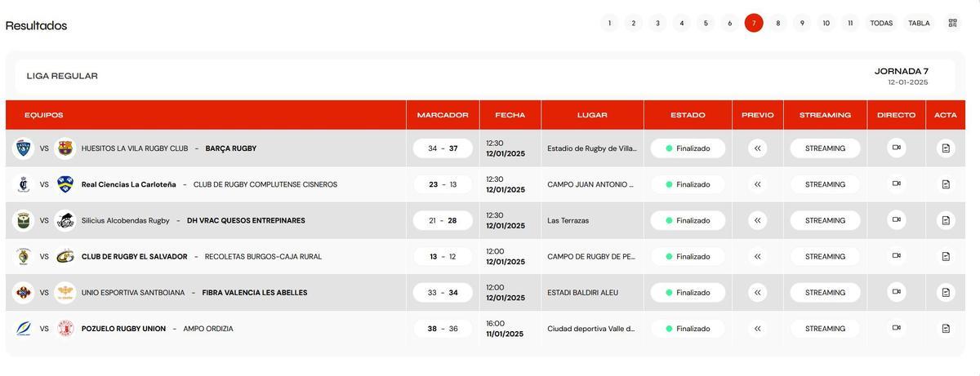980x376 pixels.
Task: Click Huesitos La Vila team crest
Action: tap(24, 148)
